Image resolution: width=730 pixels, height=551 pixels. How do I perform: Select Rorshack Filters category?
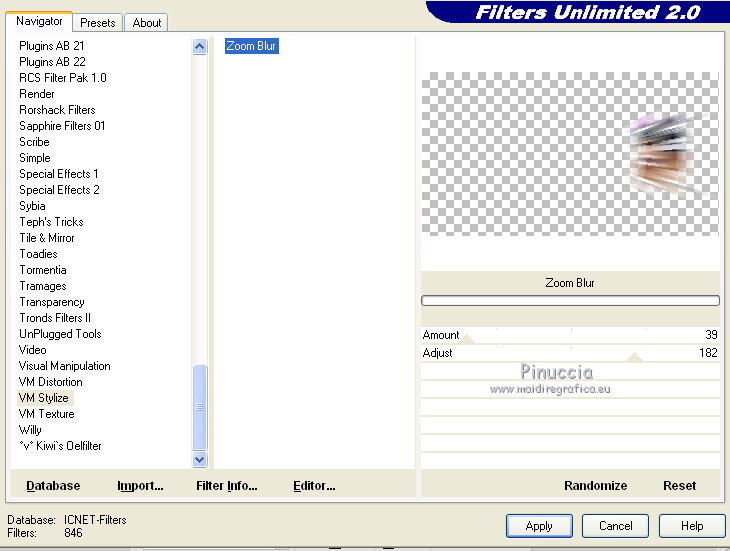(57, 110)
